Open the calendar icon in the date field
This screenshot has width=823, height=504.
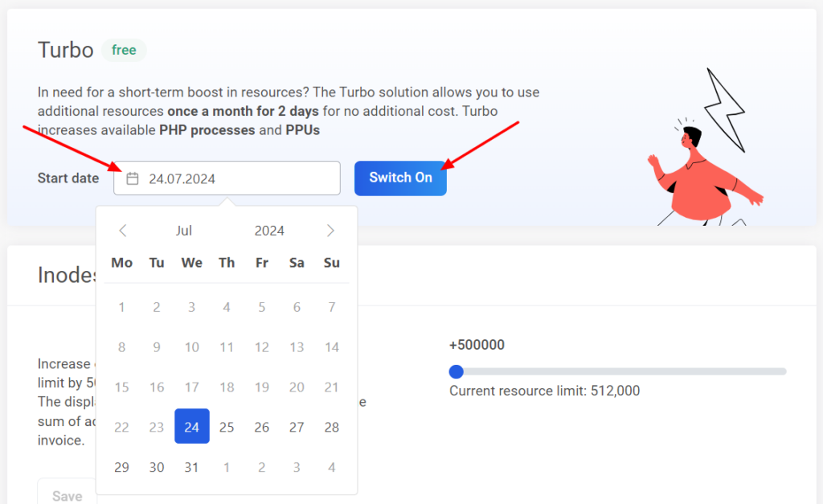tap(132, 178)
